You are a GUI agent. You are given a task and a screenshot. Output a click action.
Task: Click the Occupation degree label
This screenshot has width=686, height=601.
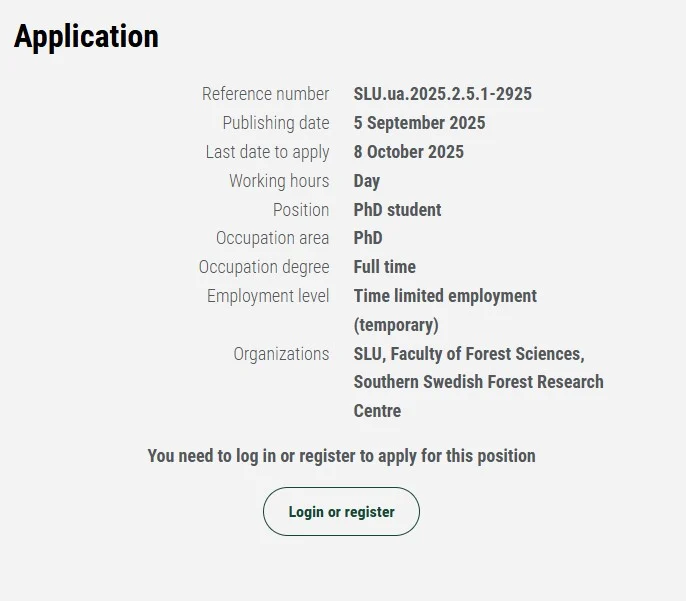263,267
